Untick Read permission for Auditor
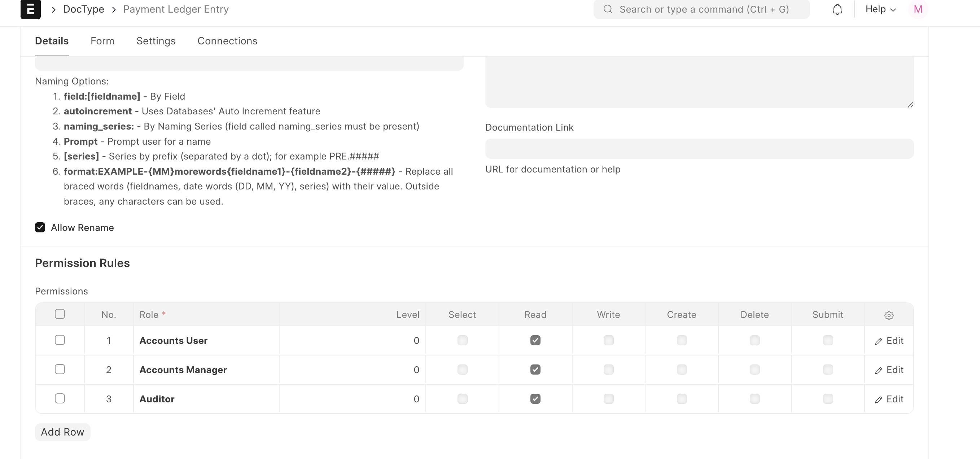This screenshot has height=459, width=980. pyautogui.click(x=535, y=399)
